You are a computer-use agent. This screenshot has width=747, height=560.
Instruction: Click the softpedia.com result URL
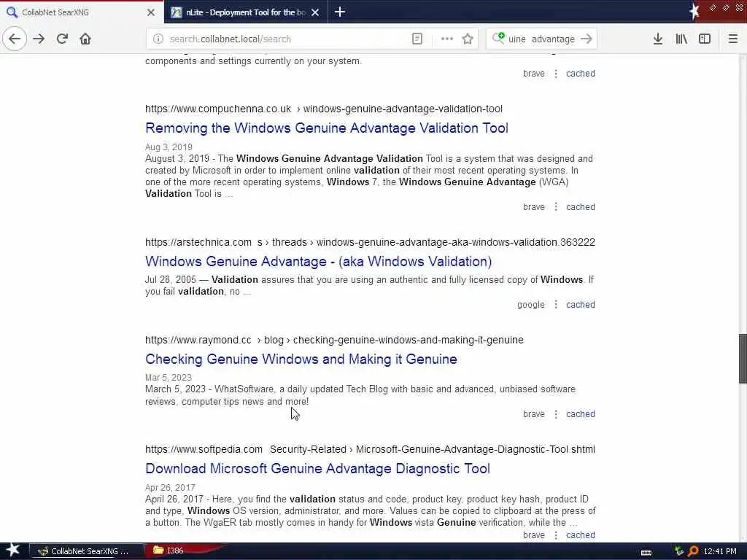(370, 449)
